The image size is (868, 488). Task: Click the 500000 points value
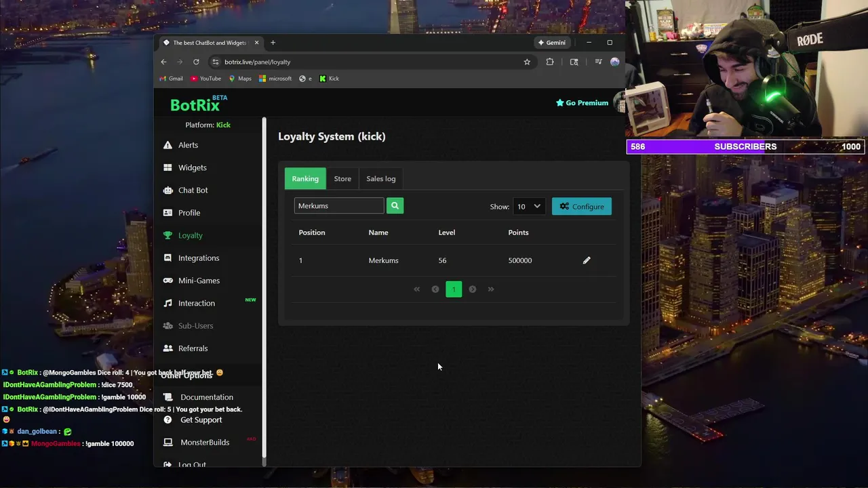520,260
